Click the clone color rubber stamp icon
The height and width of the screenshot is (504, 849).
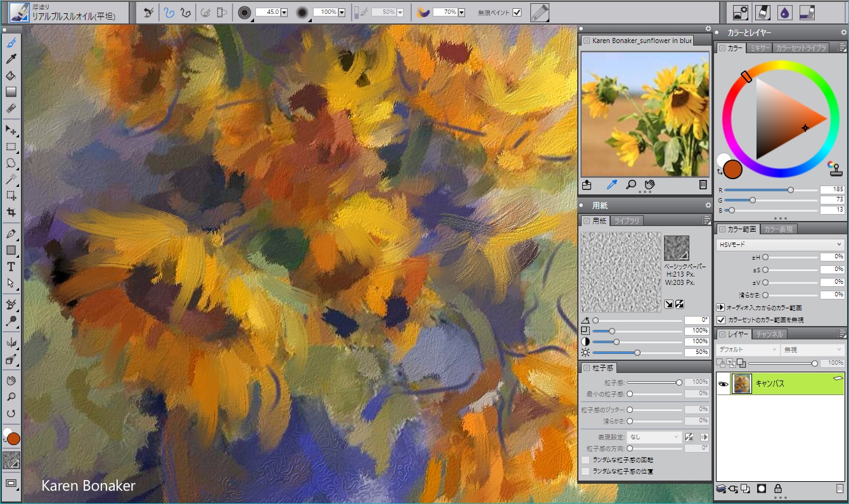coord(834,168)
